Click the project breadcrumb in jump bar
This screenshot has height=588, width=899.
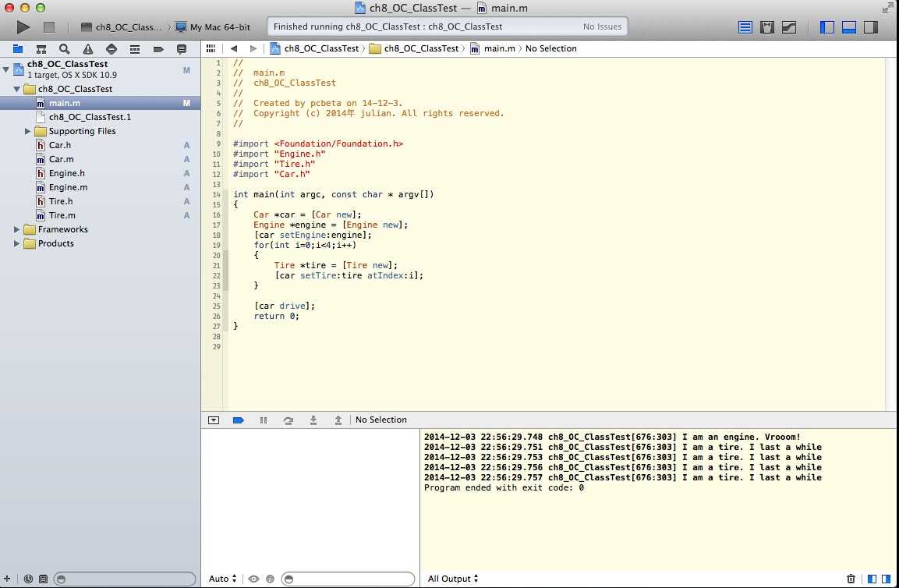tap(314, 49)
